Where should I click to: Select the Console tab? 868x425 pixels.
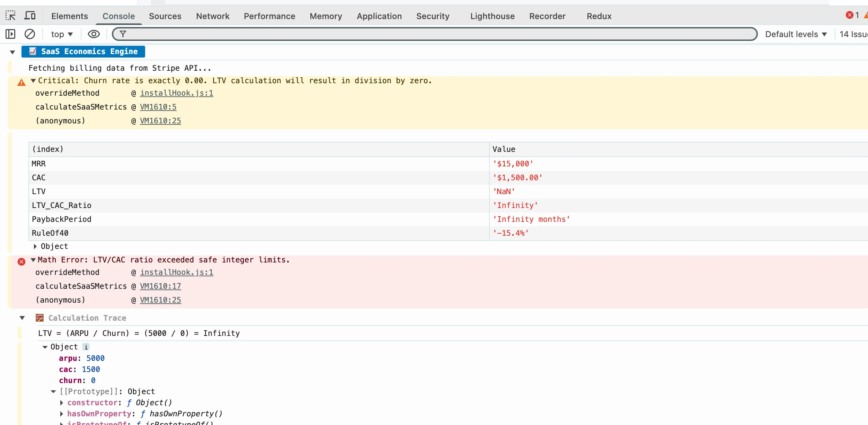(118, 16)
